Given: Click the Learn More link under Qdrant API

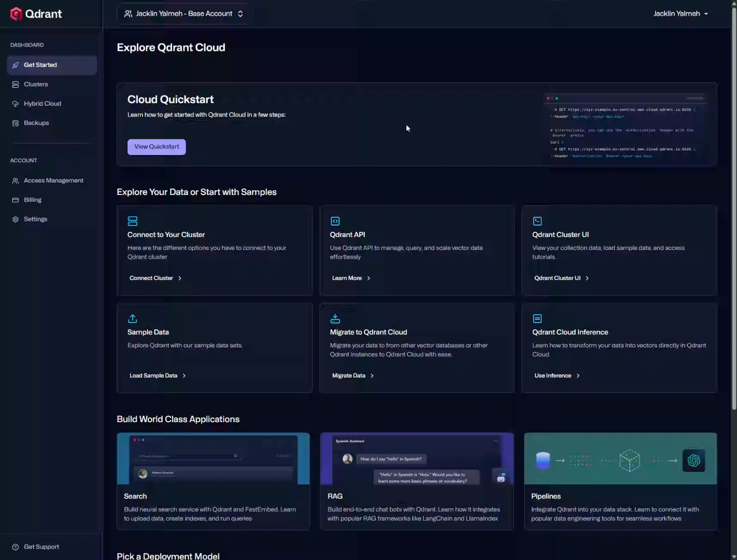Looking at the screenshot, I should (351, 278).
